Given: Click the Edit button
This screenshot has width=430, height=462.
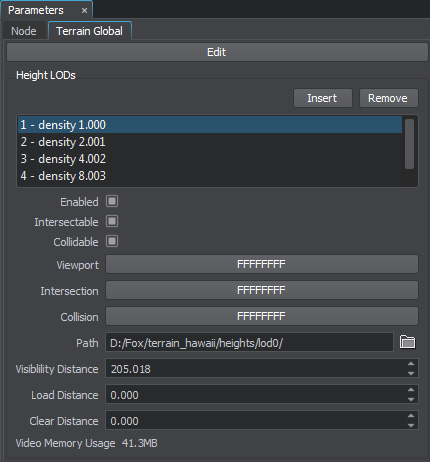Looking at the screenshot, I should 217,52.
